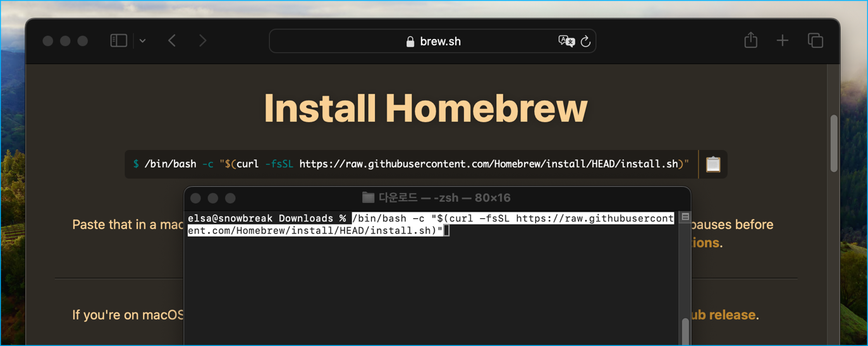Click the Safari page vertical scrollbar
This screenshot has width=868, height=346.
click(x=834, y=143)
